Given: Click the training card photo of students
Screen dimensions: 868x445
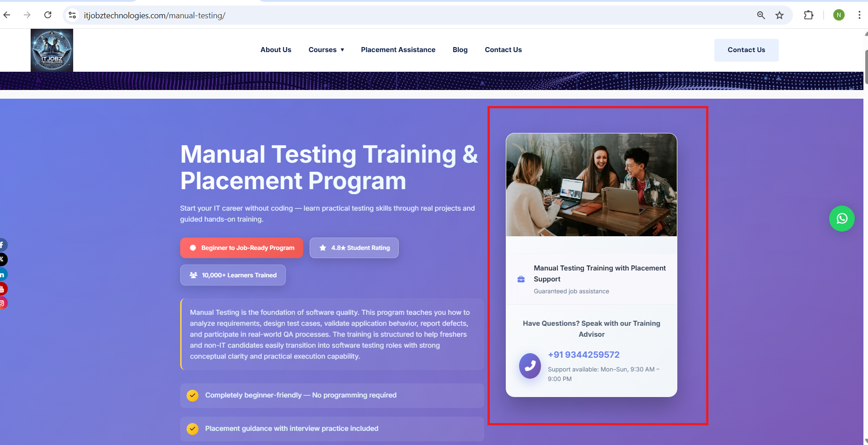Looking at the screenshot, I should 591,185.
